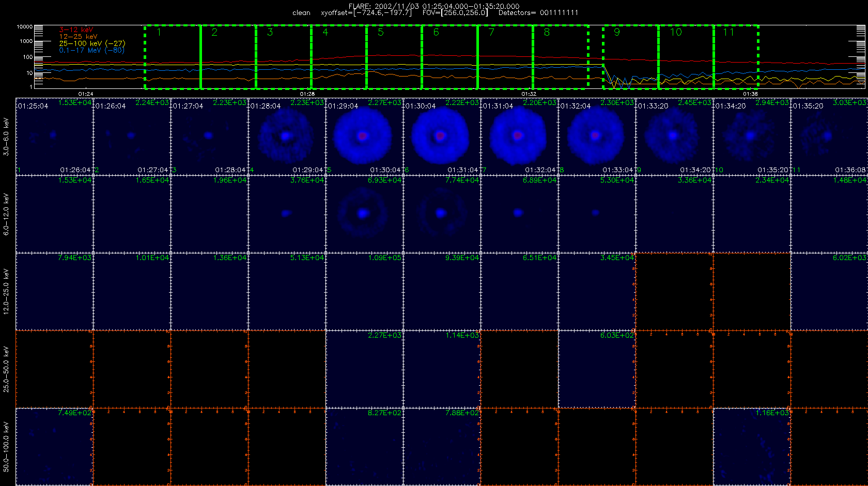Click the 1.14E+03 peak value
Screen dimensions: 868x486
pos(462,335)
